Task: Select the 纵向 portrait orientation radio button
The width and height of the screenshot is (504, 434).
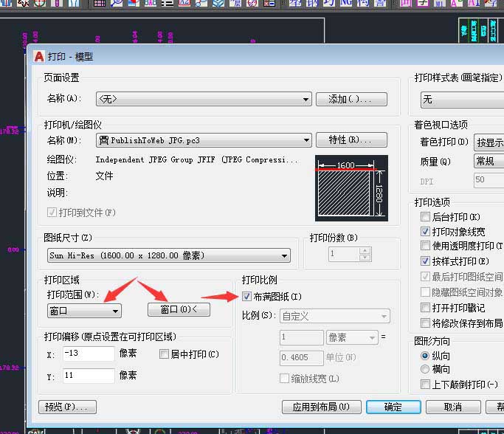Action: coord(425,356)
